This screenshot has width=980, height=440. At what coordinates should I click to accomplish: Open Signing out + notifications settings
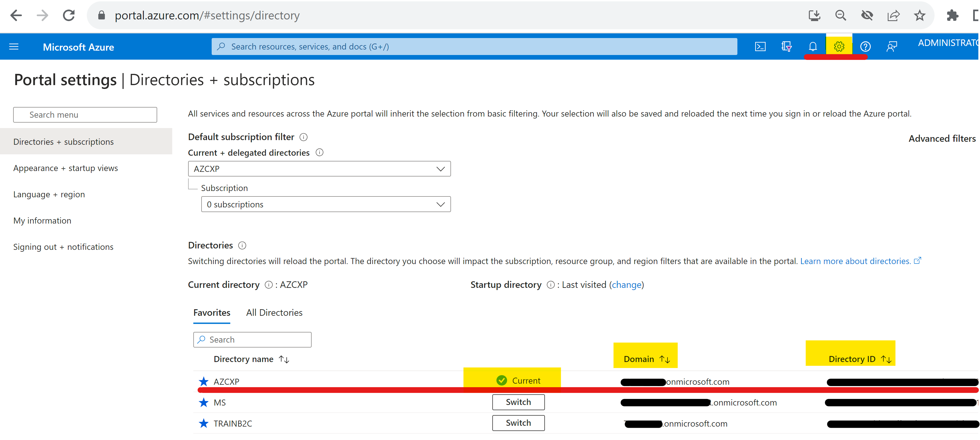coord(63,247)
